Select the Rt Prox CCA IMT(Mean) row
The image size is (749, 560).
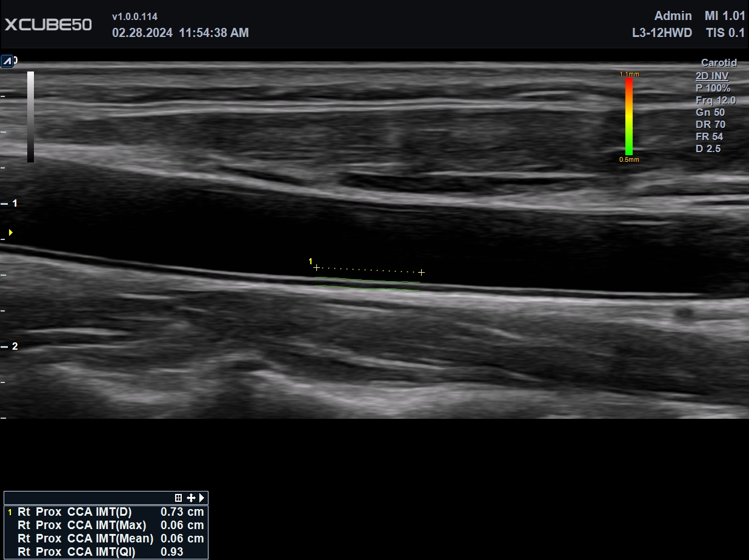[x=106, y=538]
